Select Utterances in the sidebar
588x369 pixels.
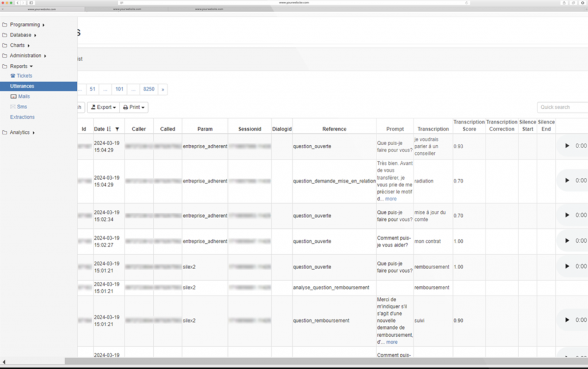pyautogui.click(x=22, y=86)
